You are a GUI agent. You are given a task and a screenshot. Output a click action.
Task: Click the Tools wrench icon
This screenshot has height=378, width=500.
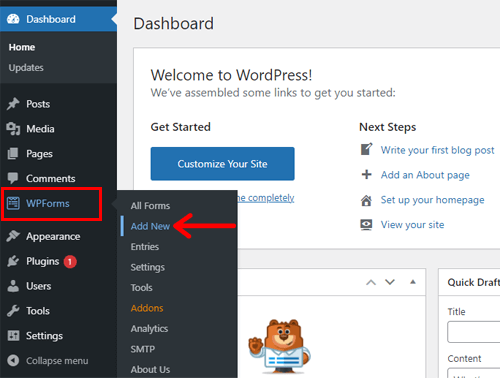point(13,311)
